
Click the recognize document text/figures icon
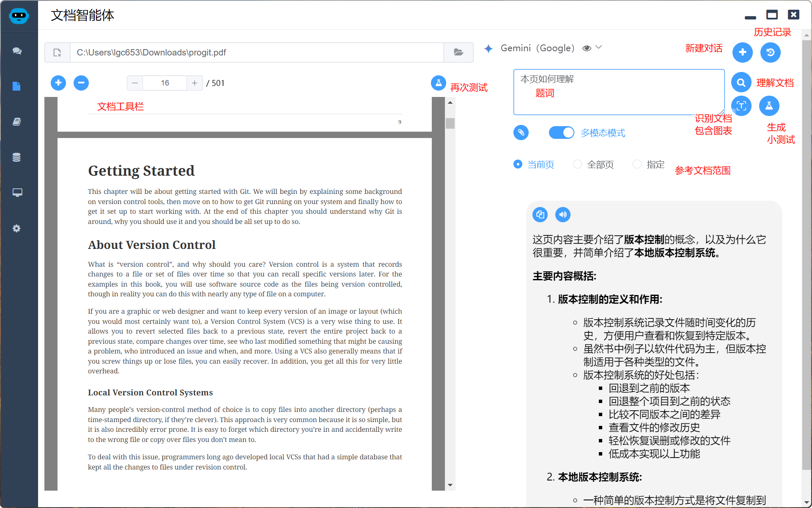(741, 106)
